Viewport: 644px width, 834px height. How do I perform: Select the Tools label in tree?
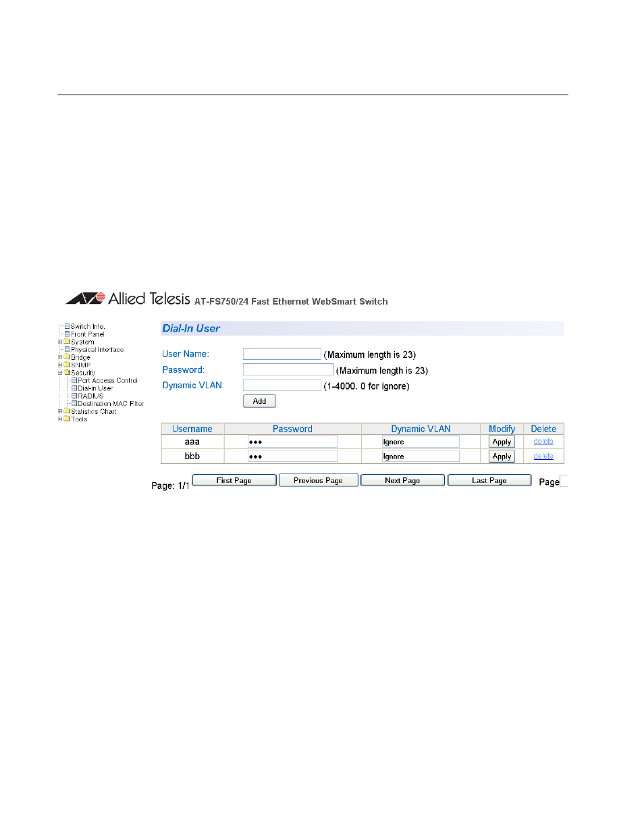pos(80,419)
